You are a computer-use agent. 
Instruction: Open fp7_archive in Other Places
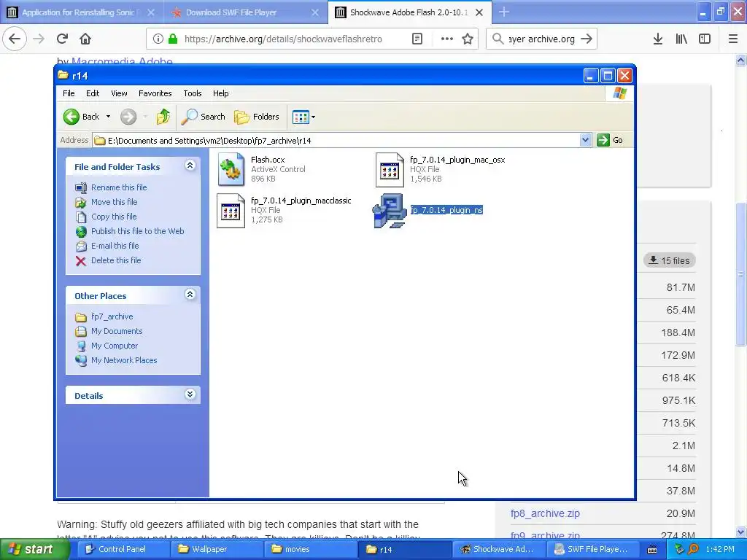coord(112,316)
